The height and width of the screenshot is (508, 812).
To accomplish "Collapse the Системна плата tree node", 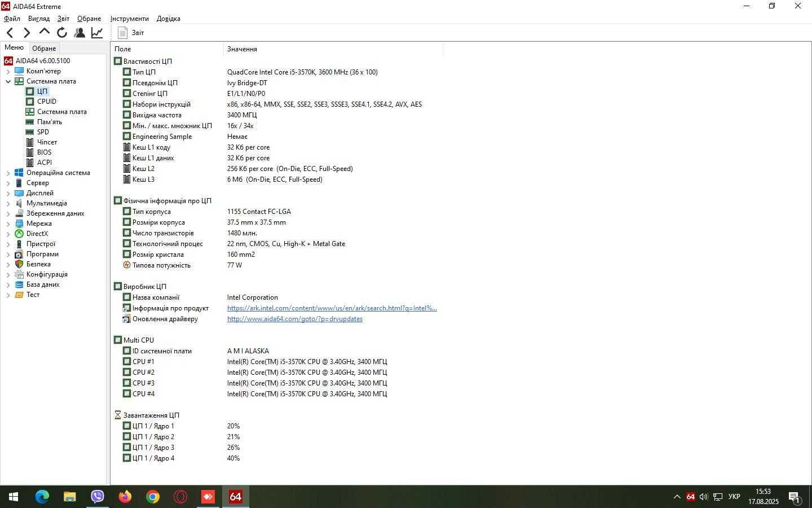I will [x=8, y=81].
